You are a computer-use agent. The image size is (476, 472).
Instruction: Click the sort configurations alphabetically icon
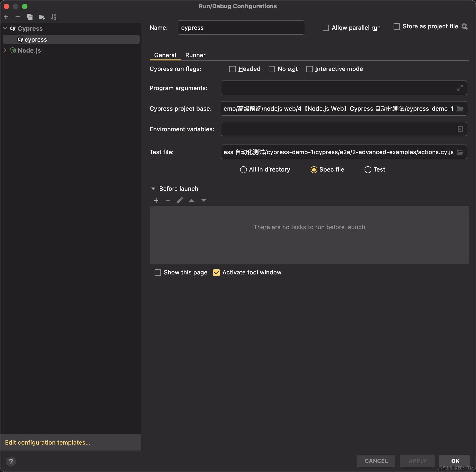point(54,17)
